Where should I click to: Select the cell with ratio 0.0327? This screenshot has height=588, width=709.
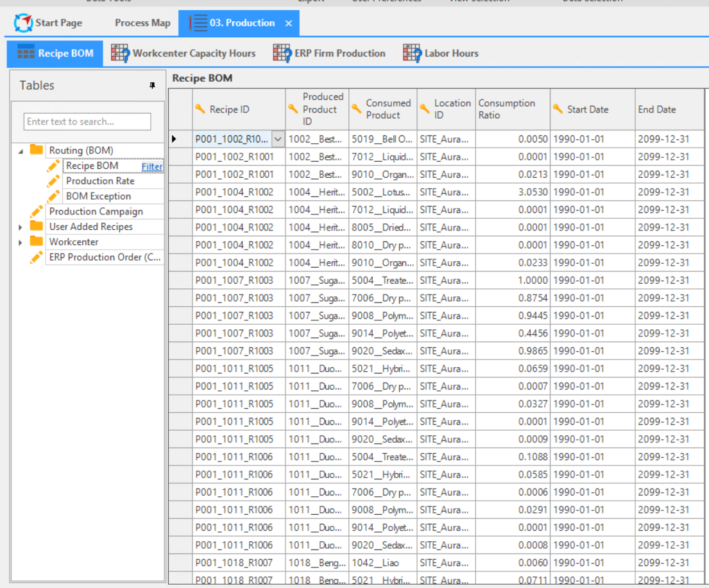pos(513,404)
